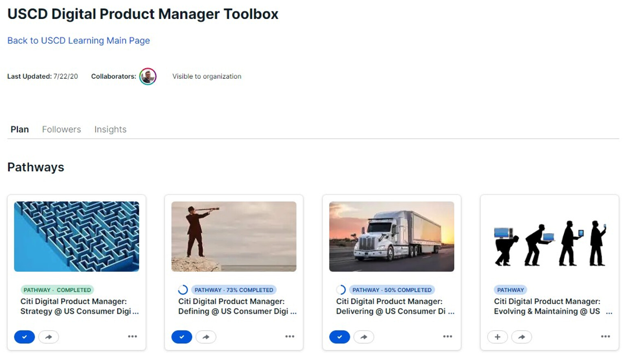Toggle the blue checkmark on Delivering pathway

point(340,337)
